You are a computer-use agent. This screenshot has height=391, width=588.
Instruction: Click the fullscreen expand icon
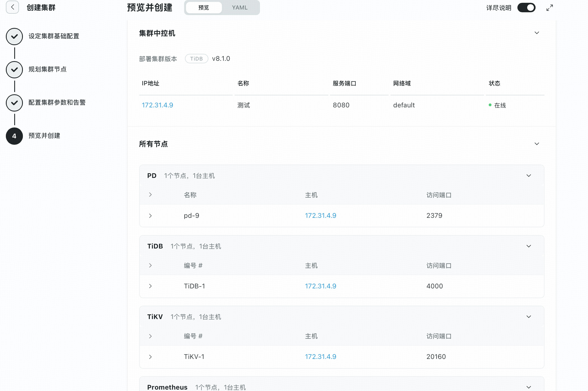[x=550, y=8]
